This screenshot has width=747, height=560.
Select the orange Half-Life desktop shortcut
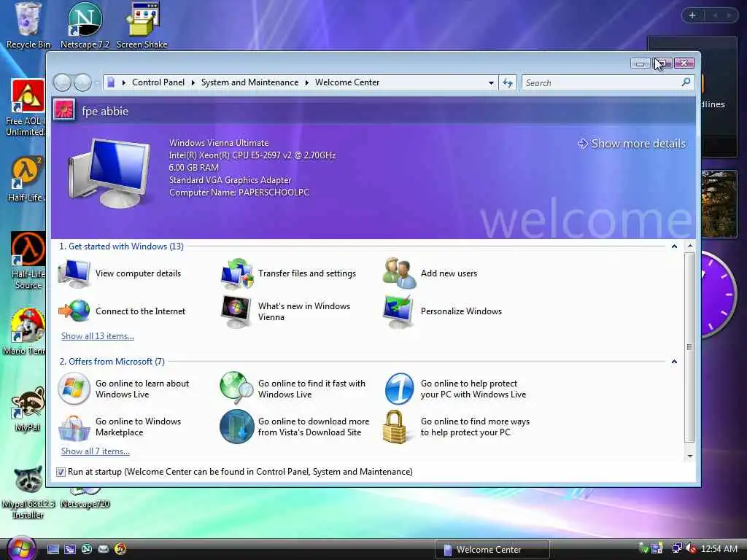pos(26,179)
